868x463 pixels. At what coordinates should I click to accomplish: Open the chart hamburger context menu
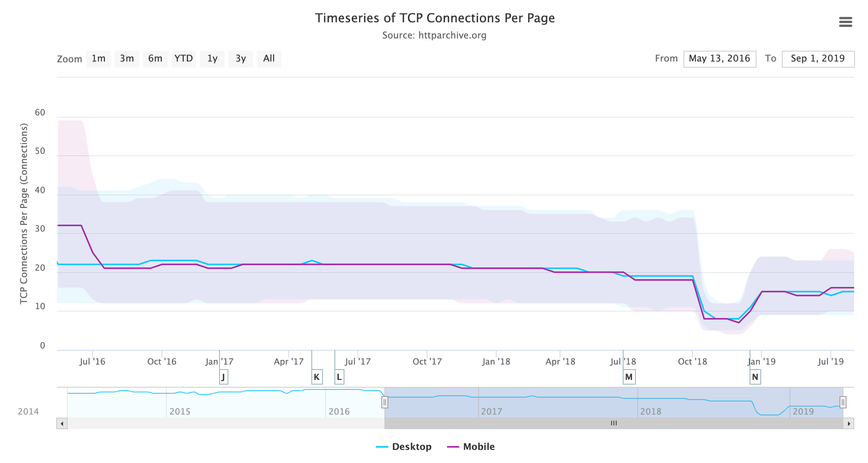[x=845, y=22]
